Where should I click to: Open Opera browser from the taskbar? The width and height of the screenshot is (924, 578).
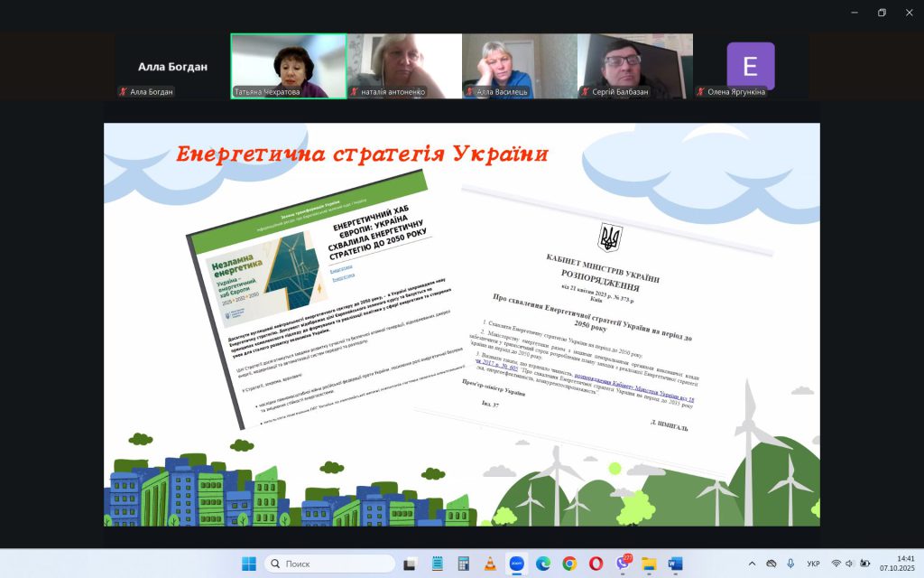pos(596,564)
